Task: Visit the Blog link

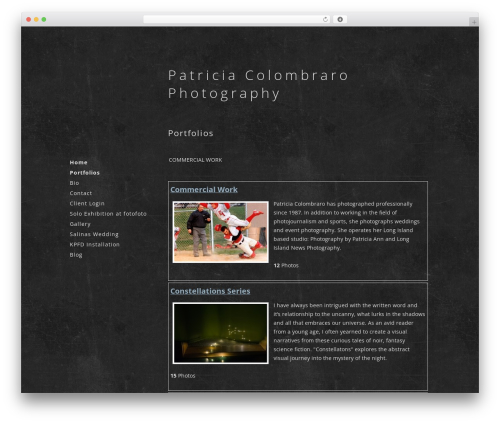Action: point(76,255)
